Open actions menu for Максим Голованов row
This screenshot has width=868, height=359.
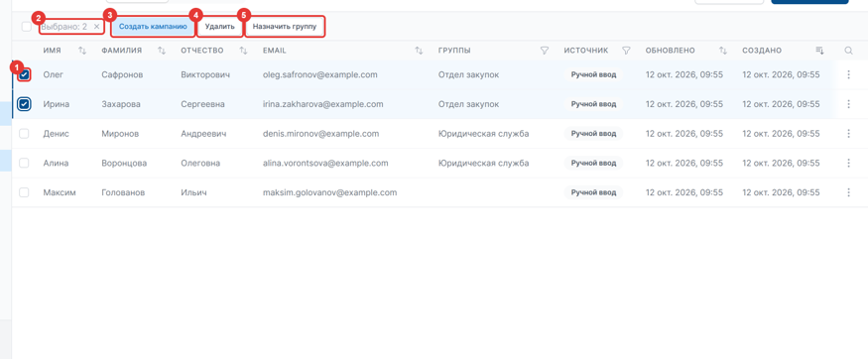(848, 192)
